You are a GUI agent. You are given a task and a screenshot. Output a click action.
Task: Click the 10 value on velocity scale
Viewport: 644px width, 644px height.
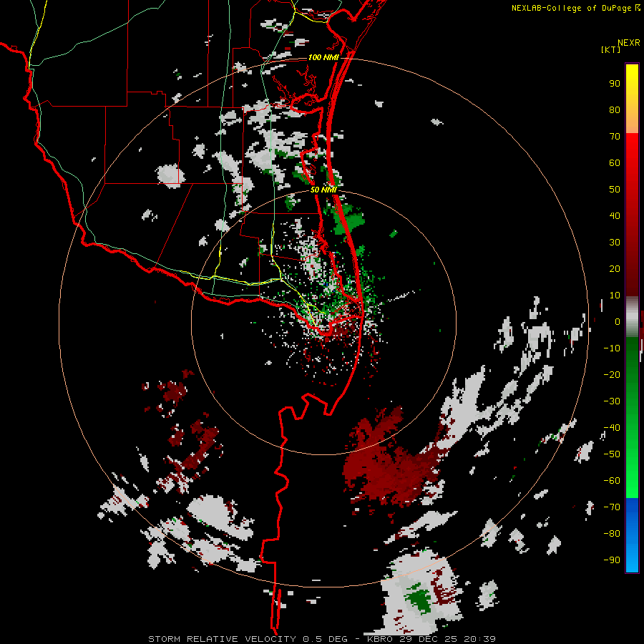pos(615,296)
